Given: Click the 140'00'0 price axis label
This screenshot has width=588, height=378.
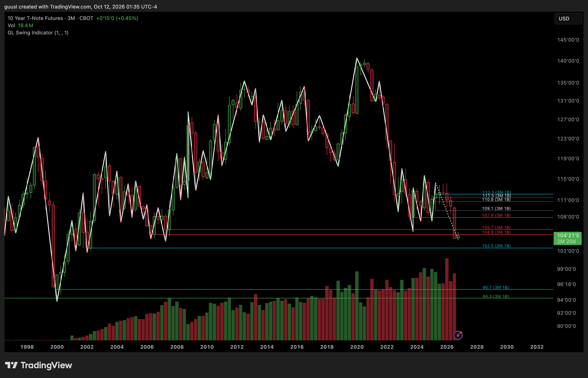Looking at the screenshot, I should point(568,61).
